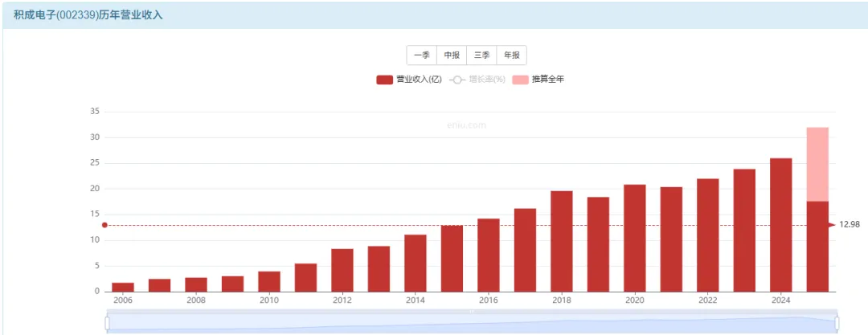Screen dimensions: 868x335
Task: Click the 2023 revenue bar
Action: point(744,231)
